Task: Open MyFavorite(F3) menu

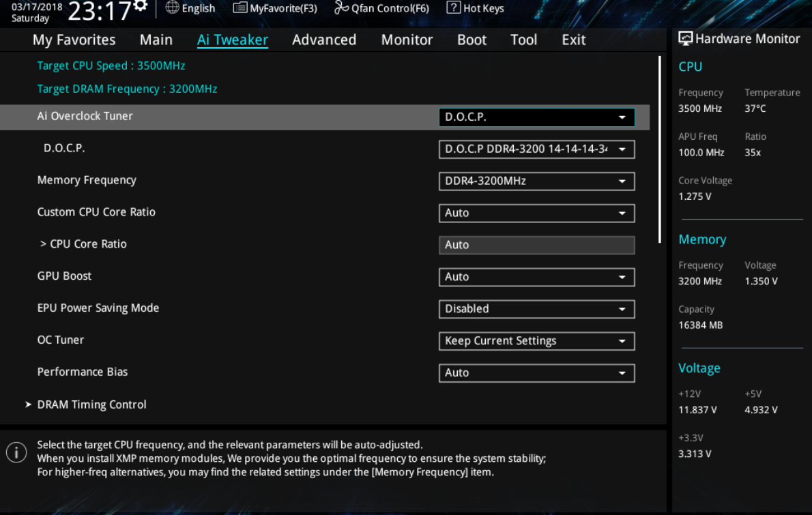Action: pyautogui.click(x=275, y=8)
